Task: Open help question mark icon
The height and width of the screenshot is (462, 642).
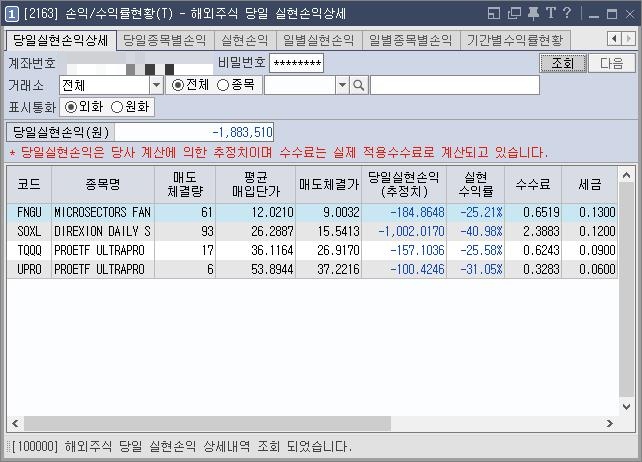Action: coord(567,14)
